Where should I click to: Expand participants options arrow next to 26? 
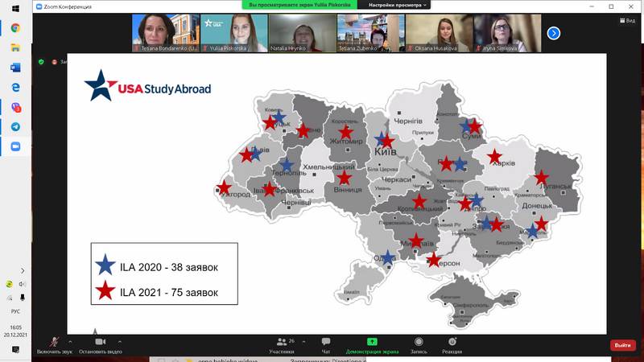coord(304,341)
